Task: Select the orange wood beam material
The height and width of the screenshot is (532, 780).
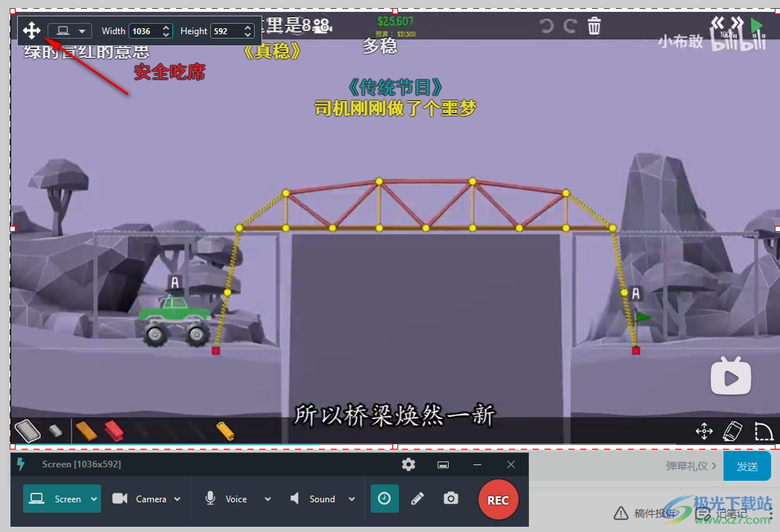Action: coord(86,430)
